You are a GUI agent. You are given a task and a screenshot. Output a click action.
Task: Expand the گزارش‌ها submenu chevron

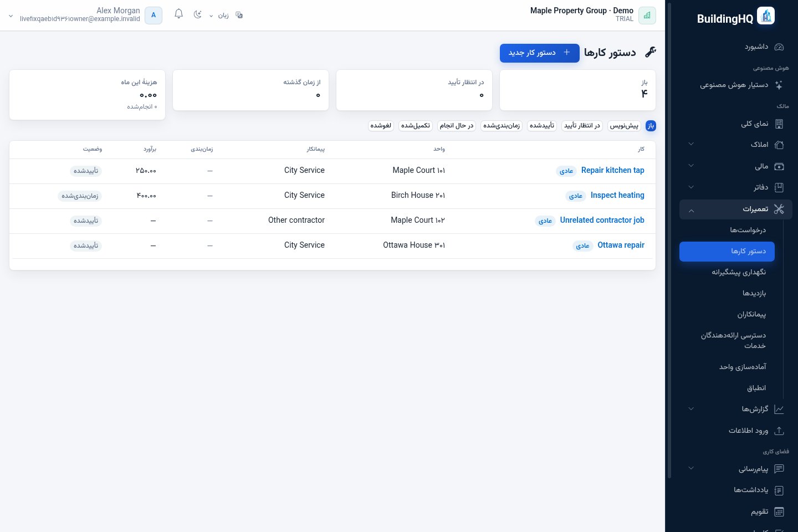click(691, 408)
